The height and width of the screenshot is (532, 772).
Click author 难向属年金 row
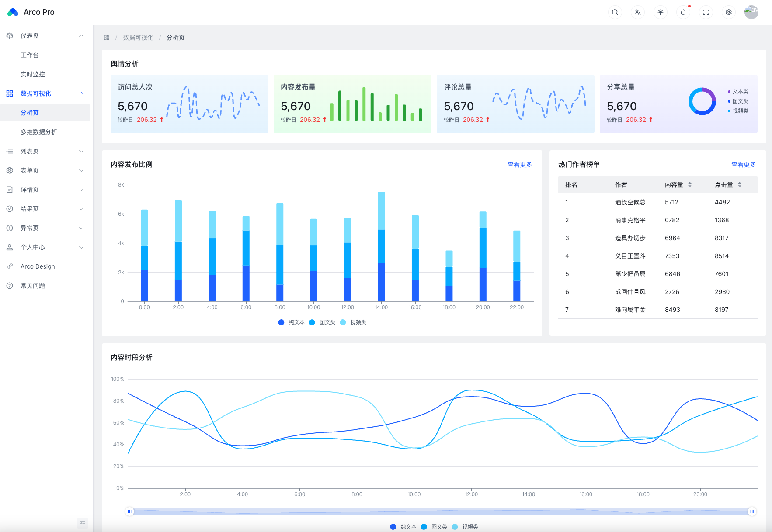(658, 310)
